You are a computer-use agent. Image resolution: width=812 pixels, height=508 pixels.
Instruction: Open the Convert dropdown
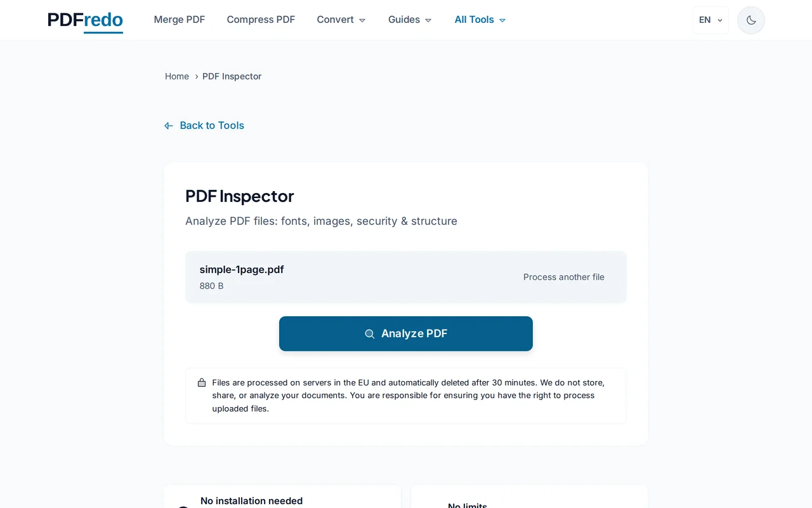[x=341, y=20]
